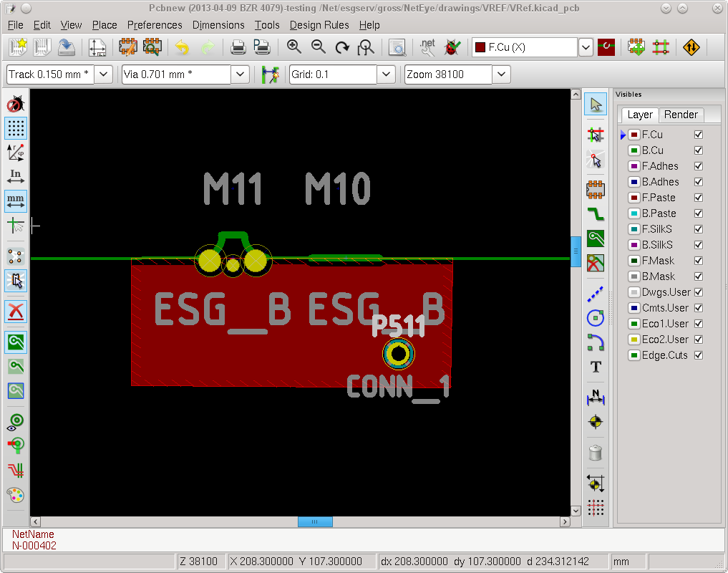
Task: Select the Delete items trash tool
Action: tap(595, 452)
